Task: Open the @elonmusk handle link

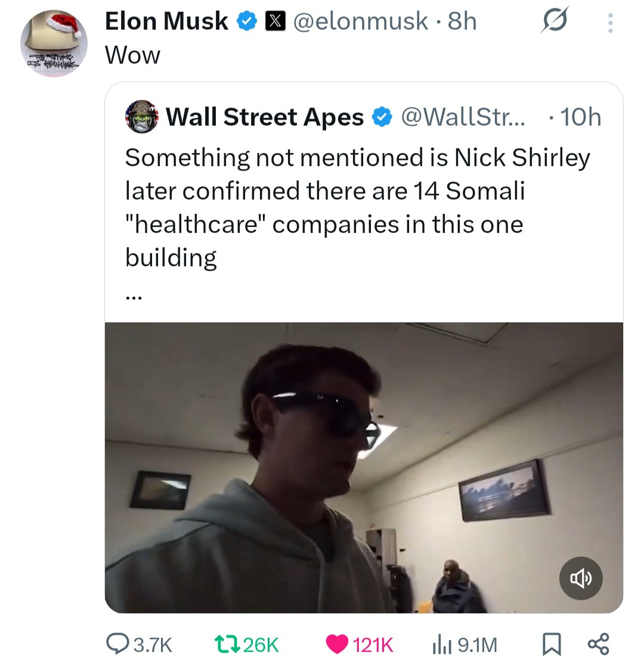Action: 360,21
